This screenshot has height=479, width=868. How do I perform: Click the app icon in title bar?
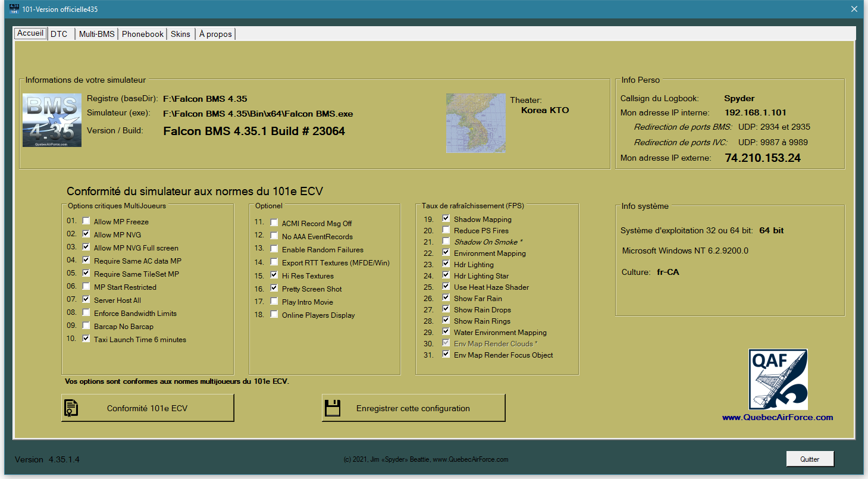(x=15, y=9)
